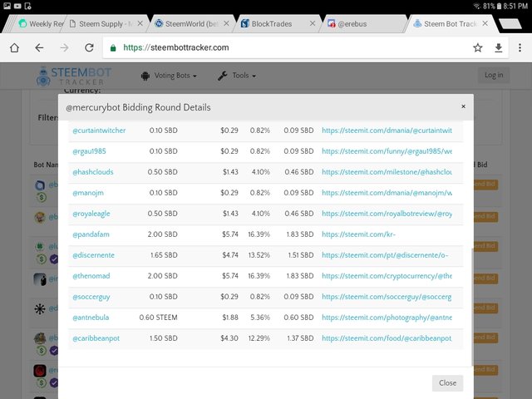Close the Steem Bot Tracker tab
Image resolution: width=532 pixels, height=399 pixels.
[485, 23]
